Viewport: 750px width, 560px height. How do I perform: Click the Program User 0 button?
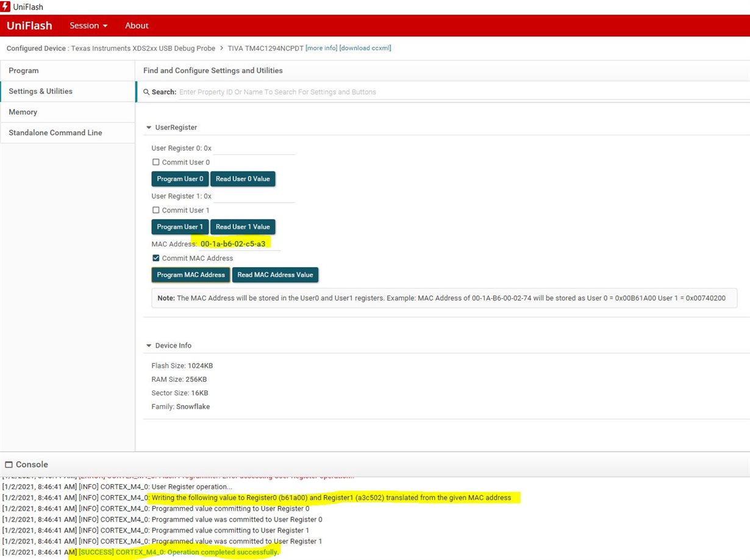coord(180,179)
